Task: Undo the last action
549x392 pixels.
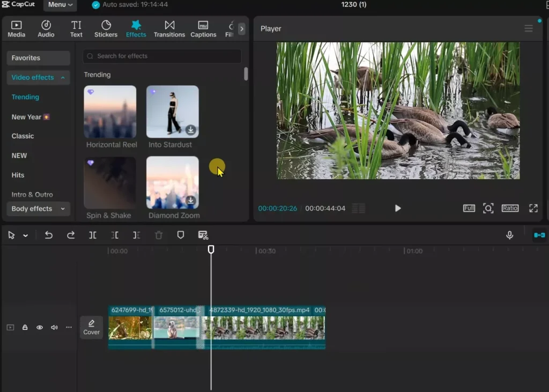Action: click(48, 235)
